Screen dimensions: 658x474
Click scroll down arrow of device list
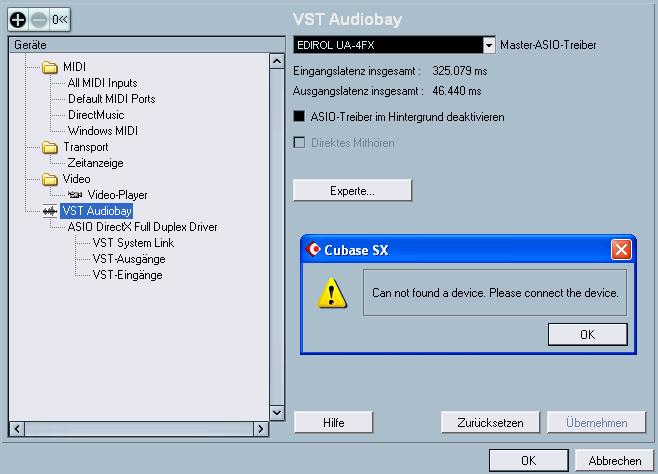pyautogui.click(x=277, y=412)
